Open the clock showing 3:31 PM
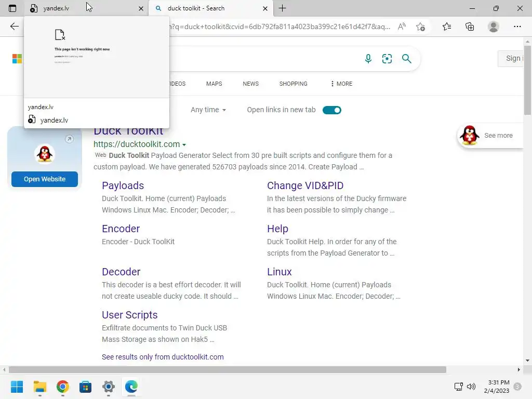Image resolution: width=532 pixels, height=399 pixels. [497, 387]
